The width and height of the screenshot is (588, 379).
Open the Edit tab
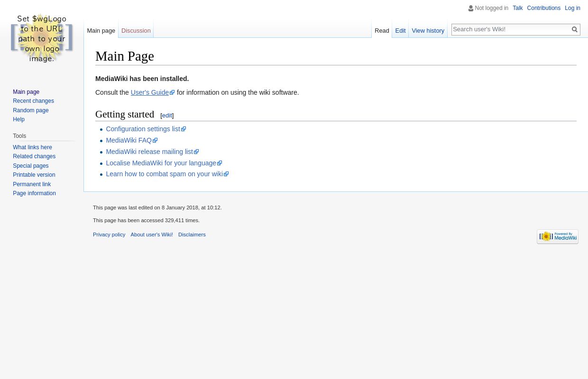400,30
